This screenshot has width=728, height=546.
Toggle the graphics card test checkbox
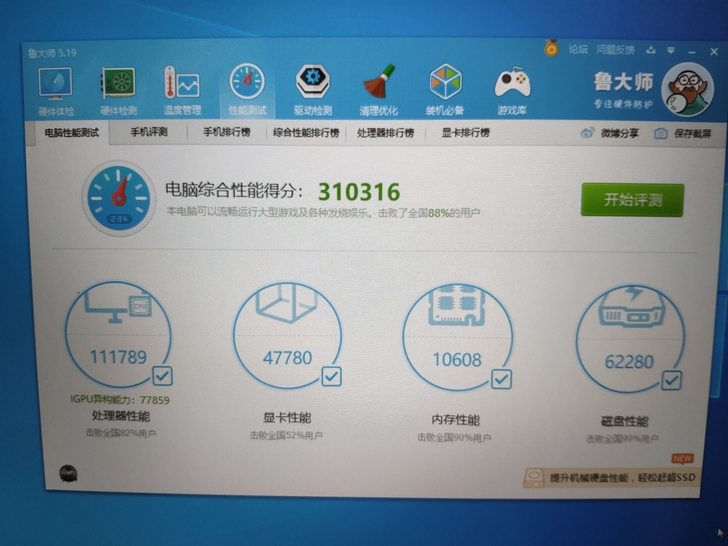point(332,376)
